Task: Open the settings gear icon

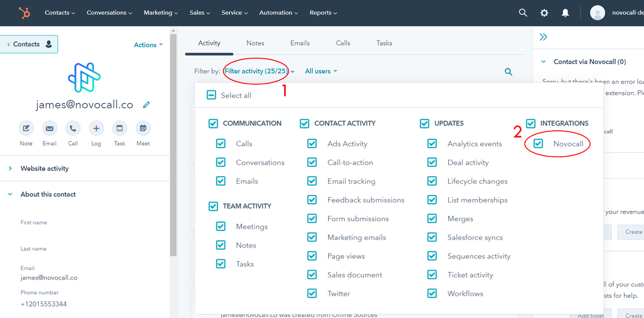Action: click(544, 13)
